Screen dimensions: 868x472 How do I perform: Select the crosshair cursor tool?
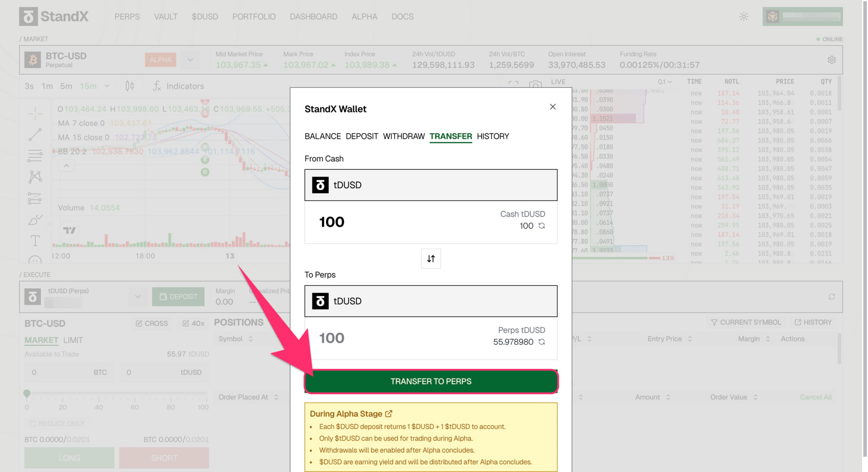[35, 113]
